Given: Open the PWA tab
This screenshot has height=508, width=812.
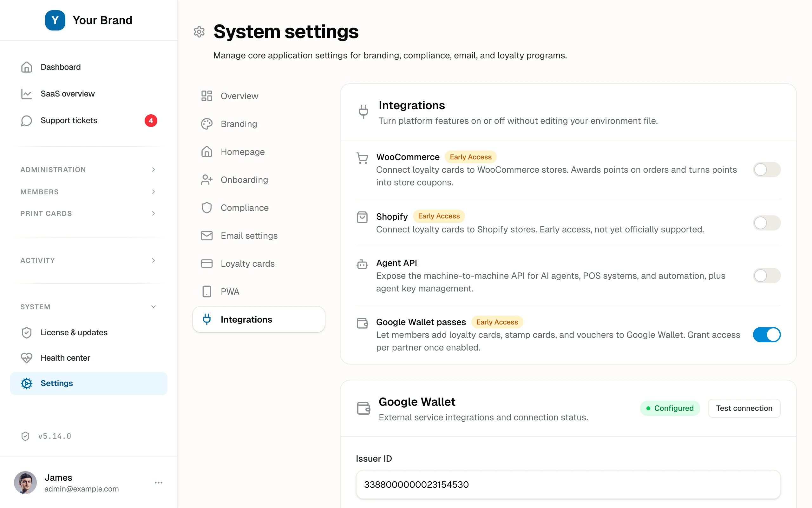Looking at the screenshot, I should tap(259, 291).
